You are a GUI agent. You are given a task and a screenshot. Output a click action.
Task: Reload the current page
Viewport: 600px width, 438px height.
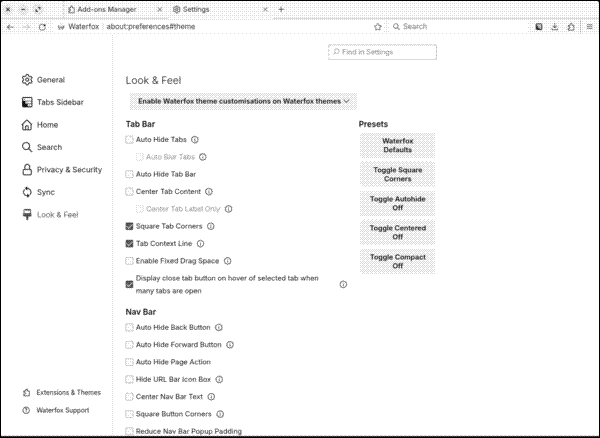point(42,27)
